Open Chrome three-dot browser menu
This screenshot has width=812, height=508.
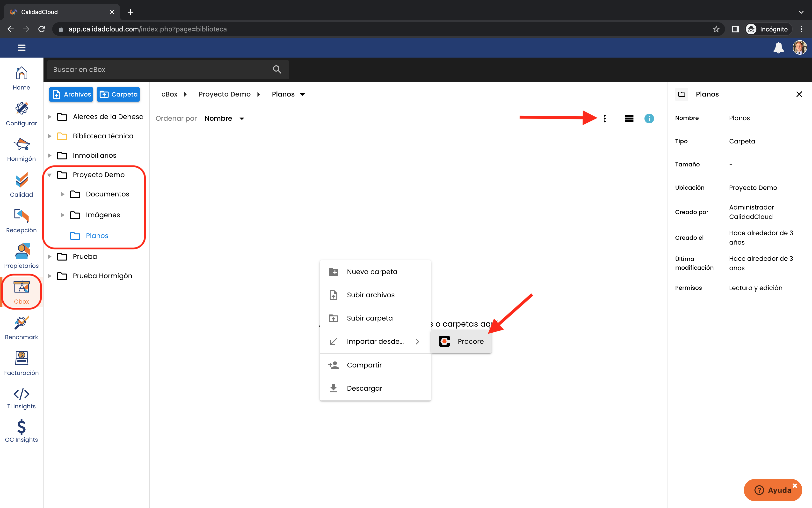tap(802, 29)
